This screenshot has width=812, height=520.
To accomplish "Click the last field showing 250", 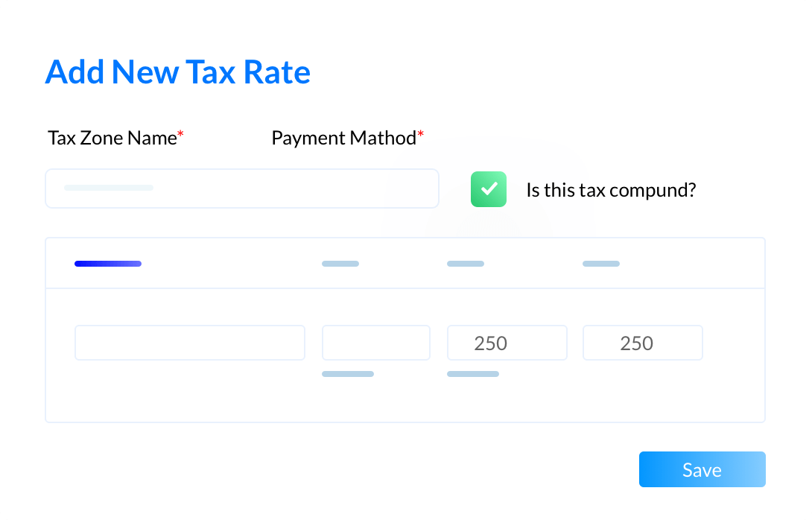I will tap(643, 343).
